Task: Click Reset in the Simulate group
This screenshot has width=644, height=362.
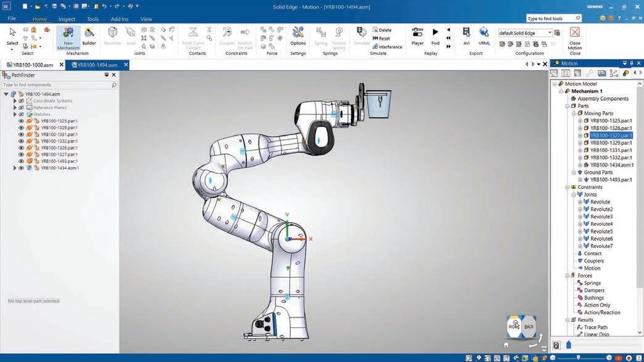Action: coord(381,38)
